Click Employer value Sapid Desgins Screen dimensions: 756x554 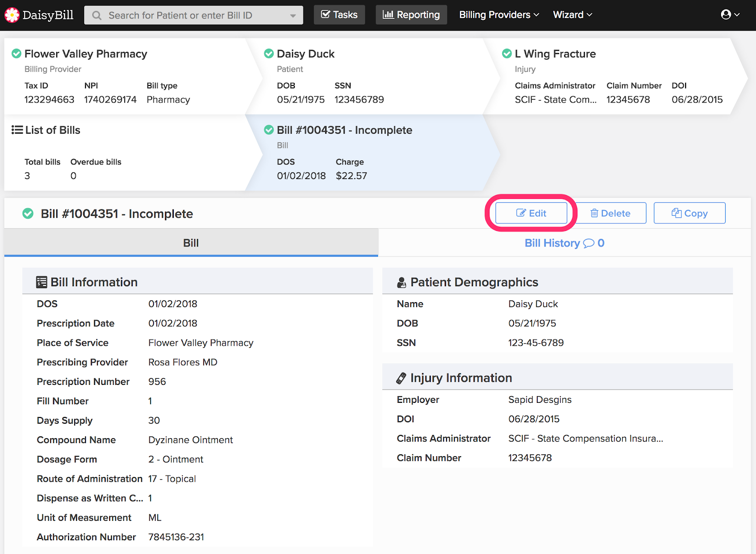click(x=540, y=400)
